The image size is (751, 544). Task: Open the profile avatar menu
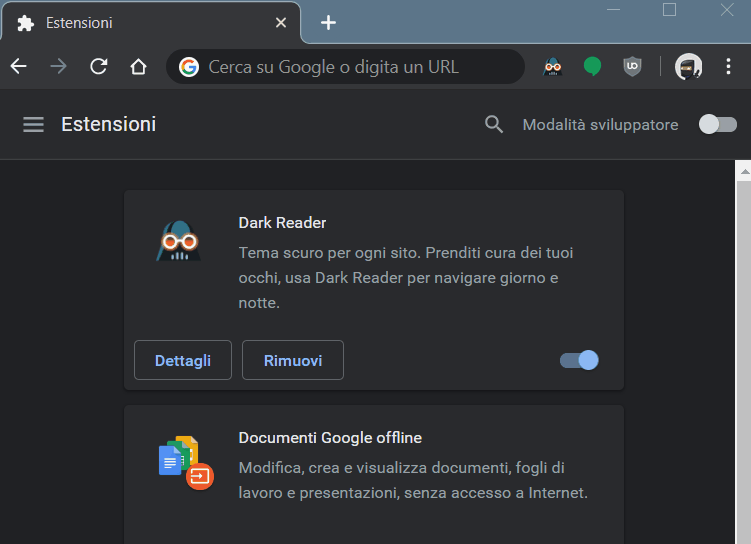click(x=688, y=67)
